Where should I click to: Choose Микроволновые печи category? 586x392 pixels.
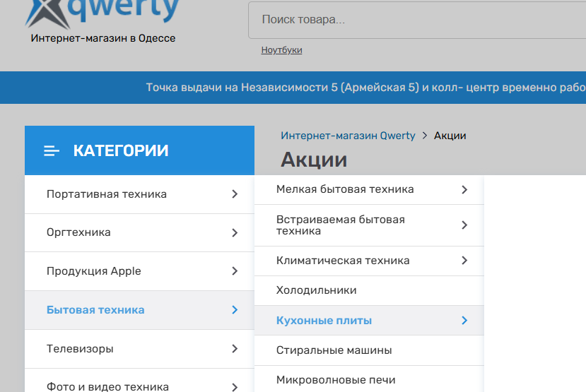(x=335, y=380)
